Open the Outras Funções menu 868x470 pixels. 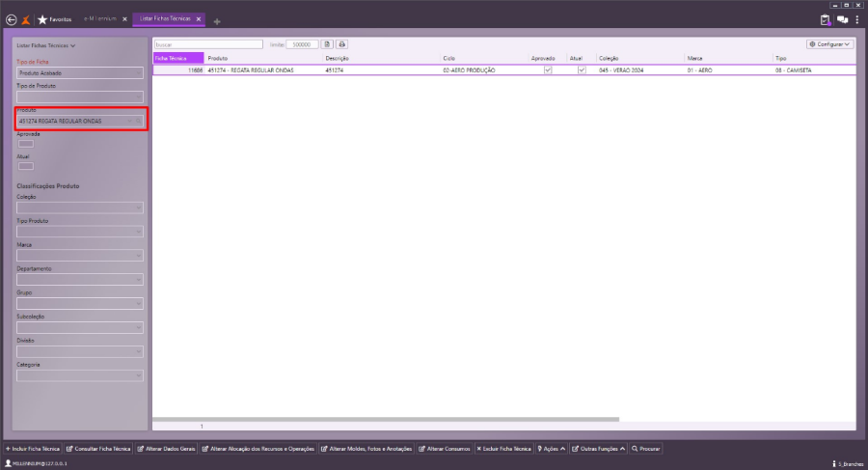598,449
